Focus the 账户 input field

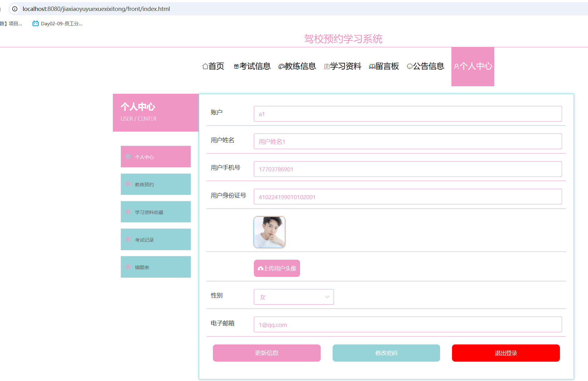(x=408, y=114)
